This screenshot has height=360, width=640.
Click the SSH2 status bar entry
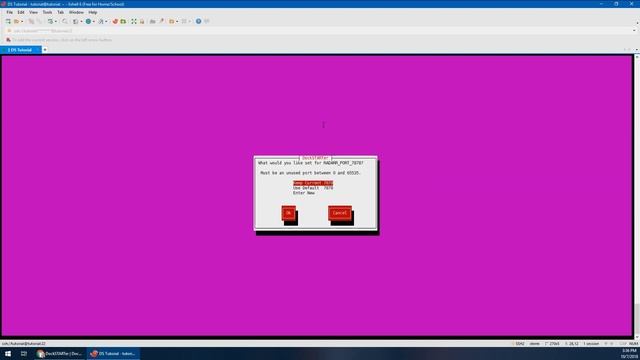point(519,344)
